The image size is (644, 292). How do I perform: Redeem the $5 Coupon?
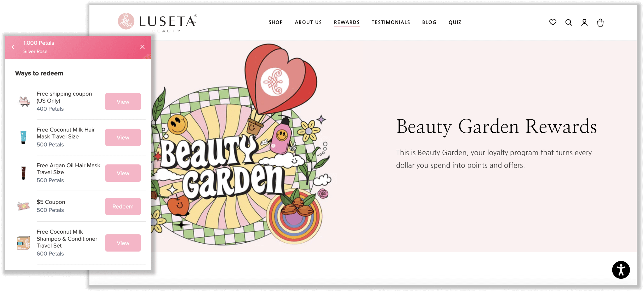point(123,206)
